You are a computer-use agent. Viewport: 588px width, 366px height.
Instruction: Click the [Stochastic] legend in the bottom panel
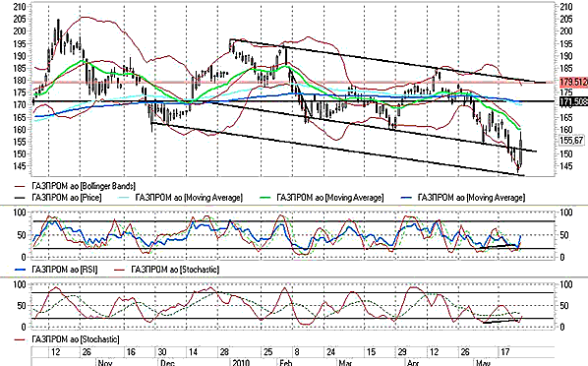click(67, 339)
